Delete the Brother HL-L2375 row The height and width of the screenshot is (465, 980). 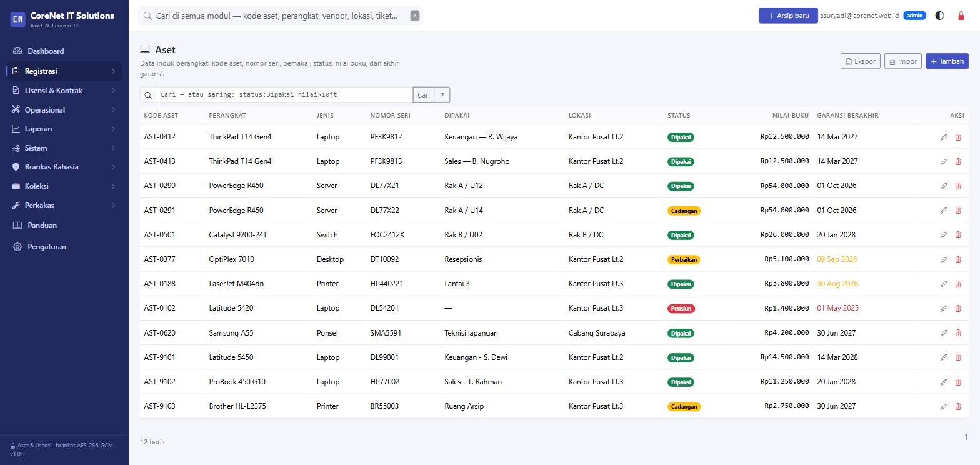(x=958, y=406)
